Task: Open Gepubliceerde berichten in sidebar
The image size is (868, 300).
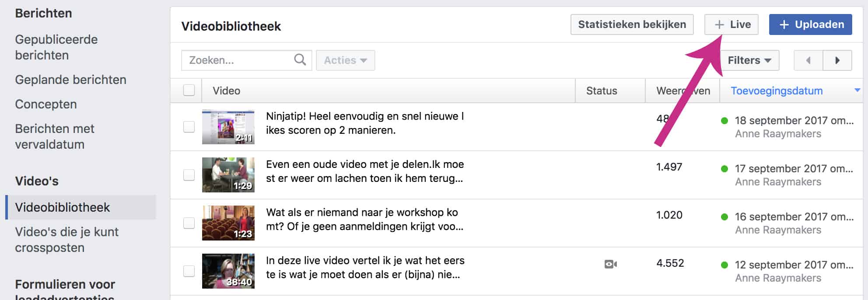Action: (x=56, y=47)
